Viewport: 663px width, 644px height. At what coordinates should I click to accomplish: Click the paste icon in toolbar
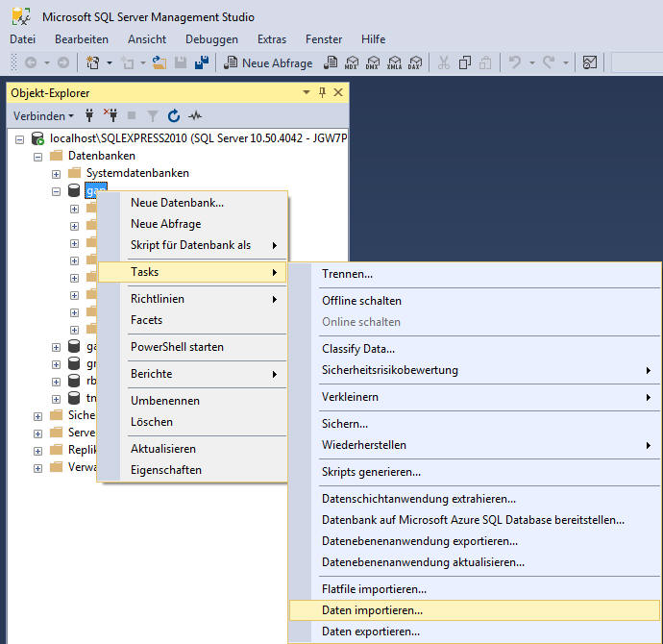click(x=485, y=63)
